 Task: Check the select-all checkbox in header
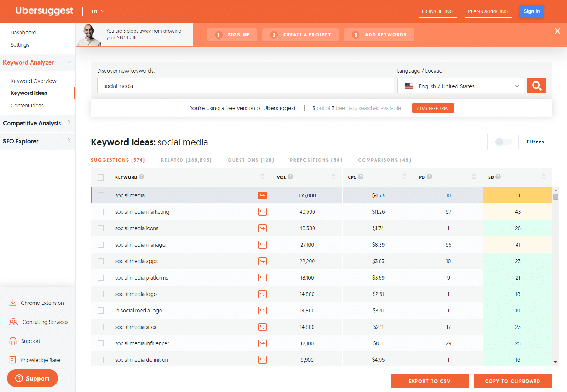(x=101, y=177)
